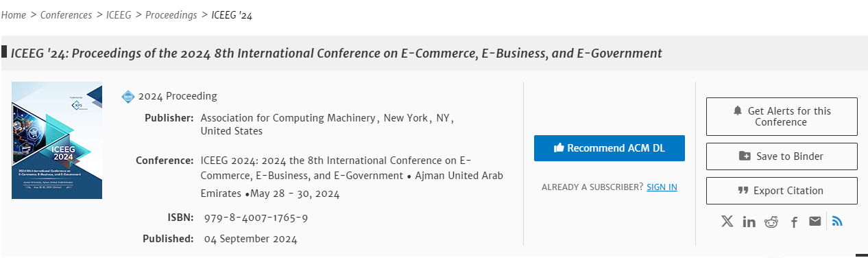Screen dimensions: 868x258
Task: Share on Reddit icon
Action: pos(771,222)
